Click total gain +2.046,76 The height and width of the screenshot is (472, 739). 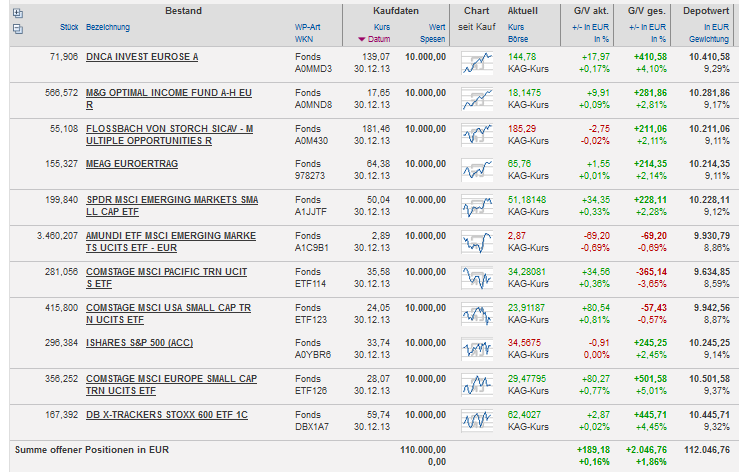[646, 450]
